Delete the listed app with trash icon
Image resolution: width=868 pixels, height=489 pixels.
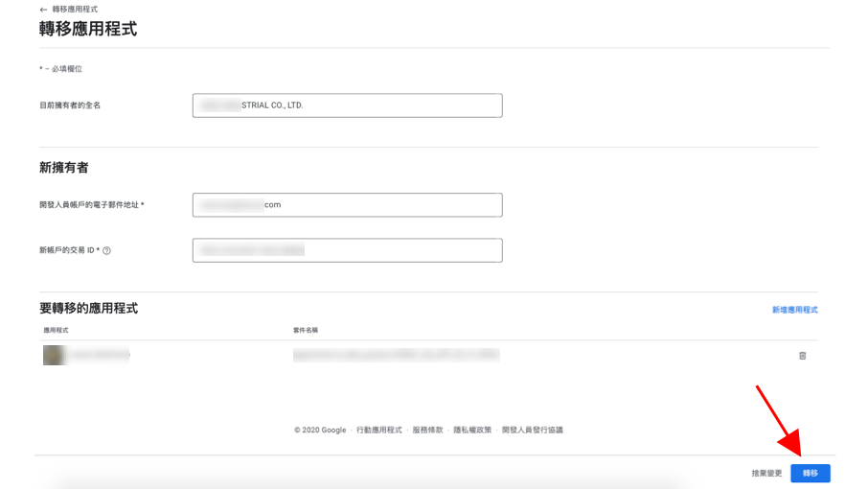coord(802,356)
